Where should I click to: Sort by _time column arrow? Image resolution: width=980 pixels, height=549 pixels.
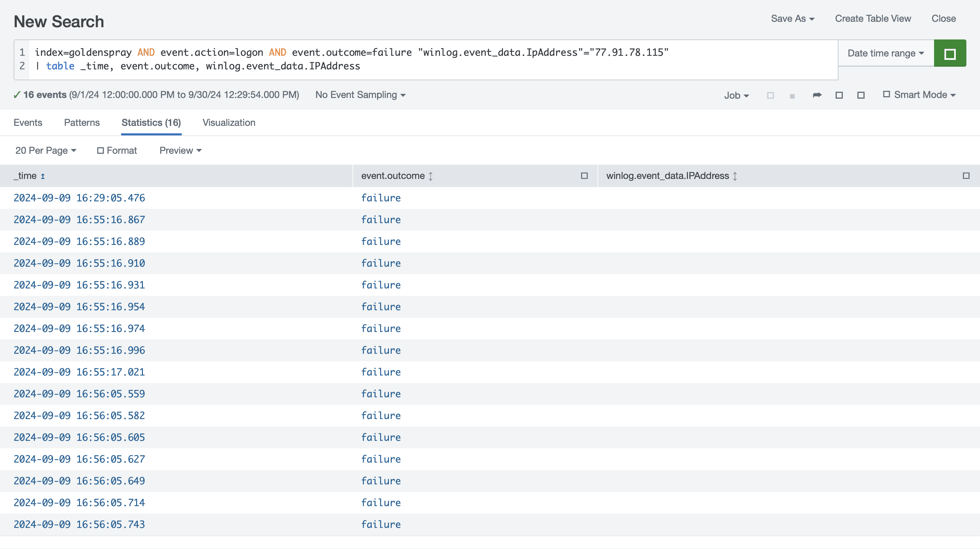coord(43,176)
